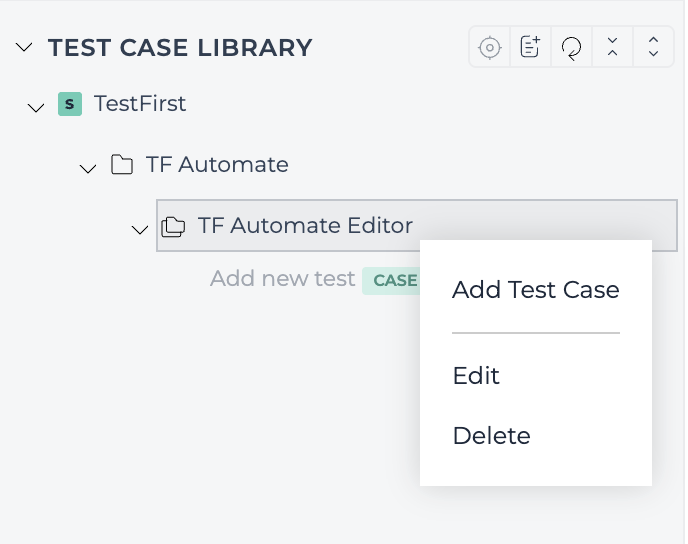
Task: Collapse the TestFirst tree node
Action: point(36,107)
